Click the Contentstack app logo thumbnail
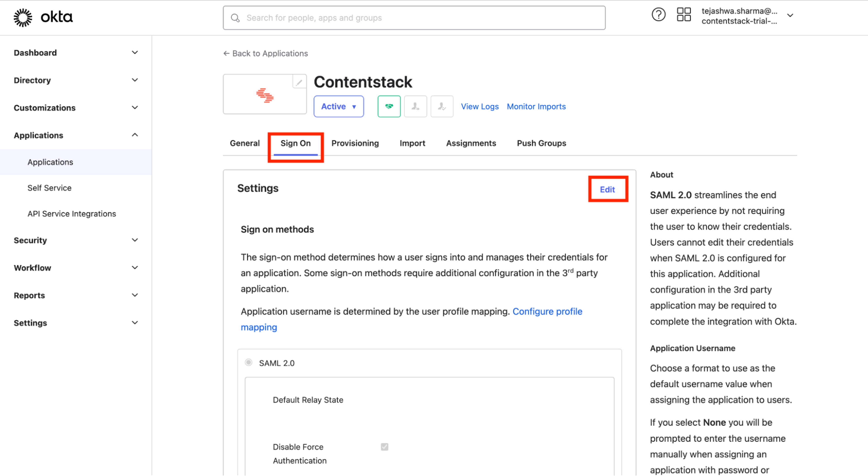The image size is (868, 476). 265,94
